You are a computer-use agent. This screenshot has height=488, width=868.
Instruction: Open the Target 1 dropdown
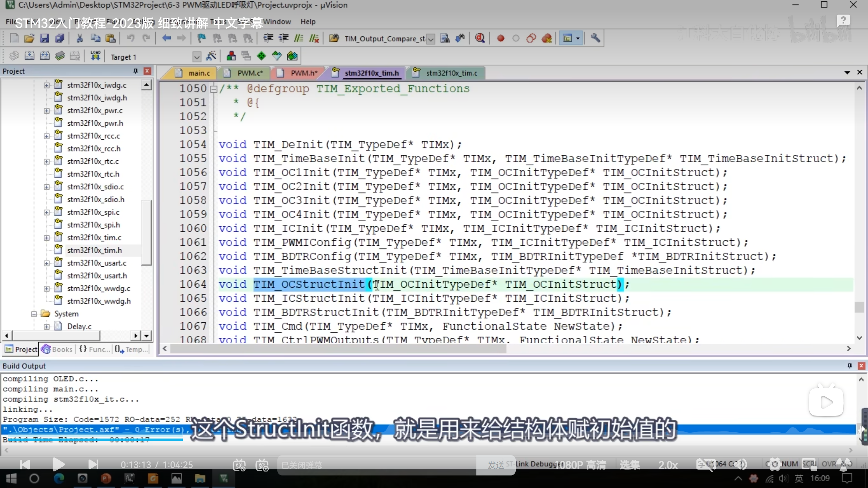pos(197,57)
